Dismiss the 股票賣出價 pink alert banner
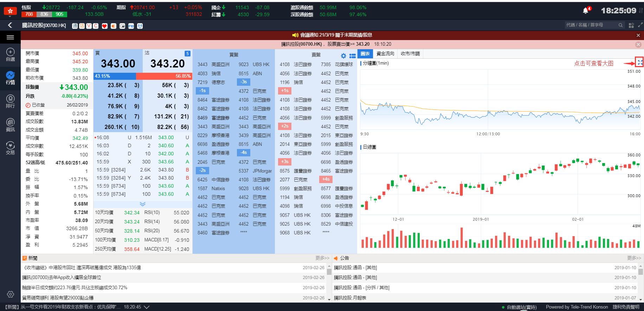 (638, 44)
